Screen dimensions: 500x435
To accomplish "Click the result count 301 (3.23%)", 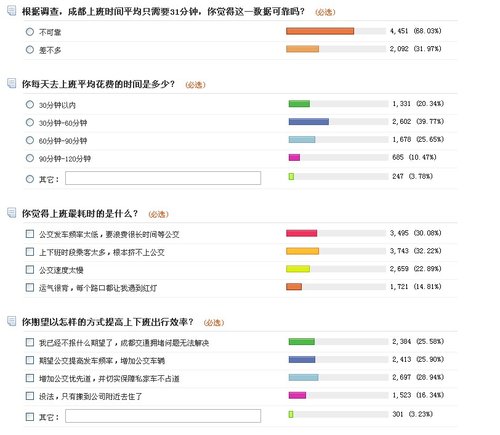I will tap(413, 414).
